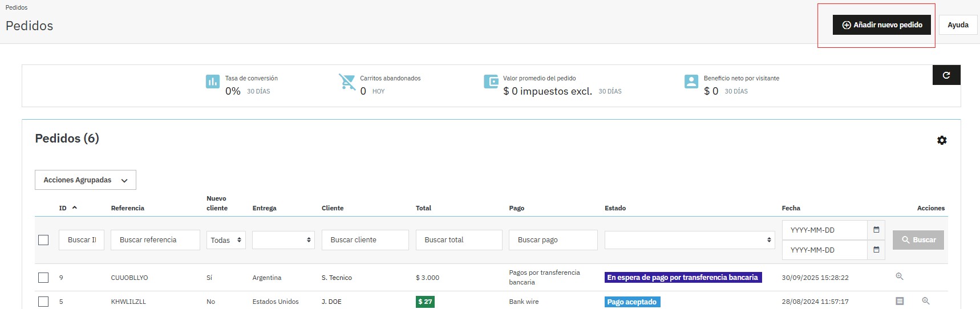
Task: Click the Pedidos breadcrumb link
Action: pyautogui.click(x=17, y=7)
